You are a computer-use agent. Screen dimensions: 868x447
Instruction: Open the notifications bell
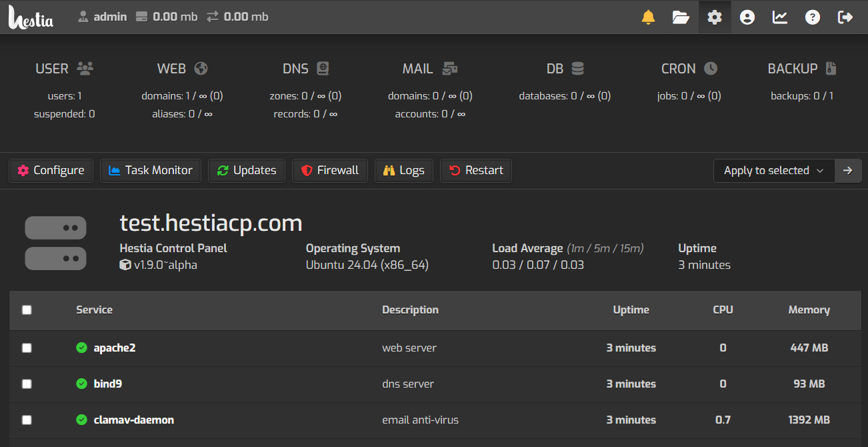point(648,17)
